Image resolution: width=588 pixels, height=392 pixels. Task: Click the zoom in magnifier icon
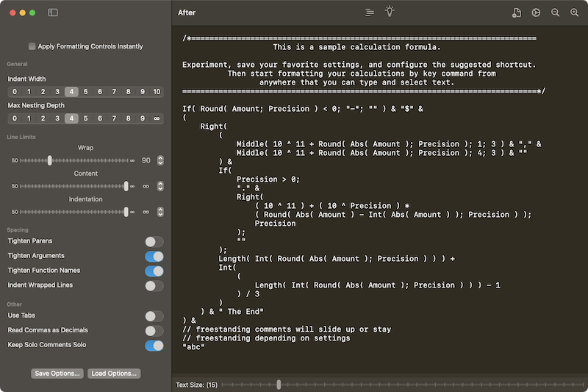coord(574,13)
